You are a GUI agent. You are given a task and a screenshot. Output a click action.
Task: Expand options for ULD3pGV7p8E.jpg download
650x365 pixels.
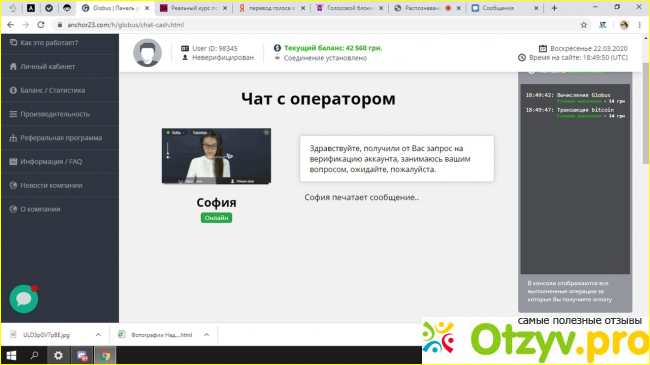(x=98, y=335)
